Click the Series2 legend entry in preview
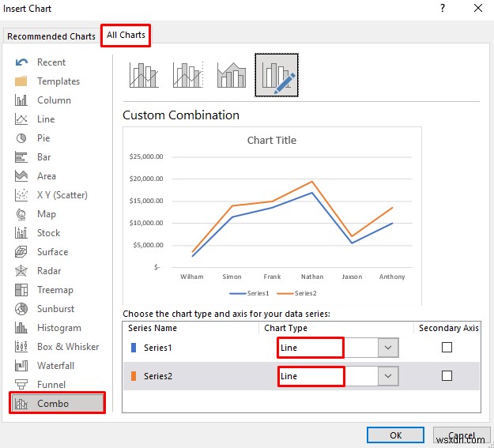 click(x=296, y=293)
